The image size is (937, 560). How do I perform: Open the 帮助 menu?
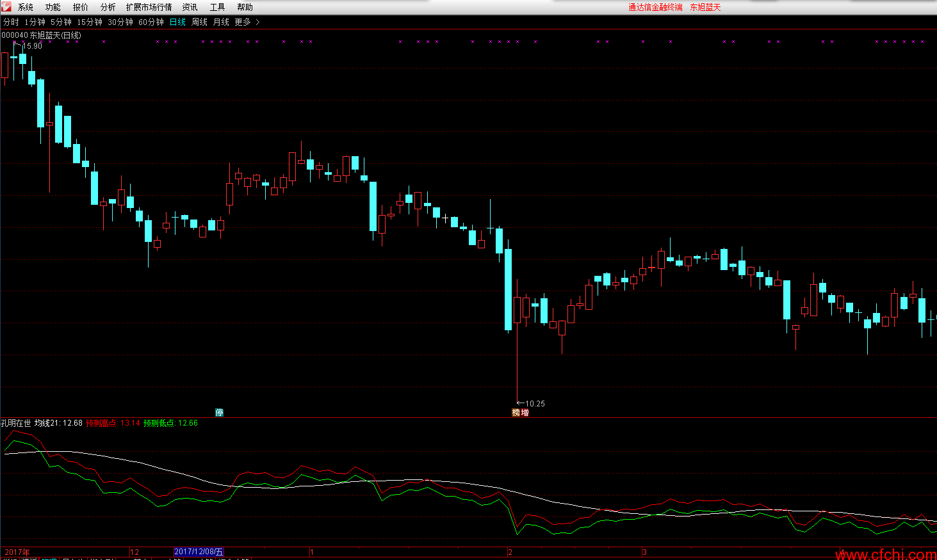(245, 7)
